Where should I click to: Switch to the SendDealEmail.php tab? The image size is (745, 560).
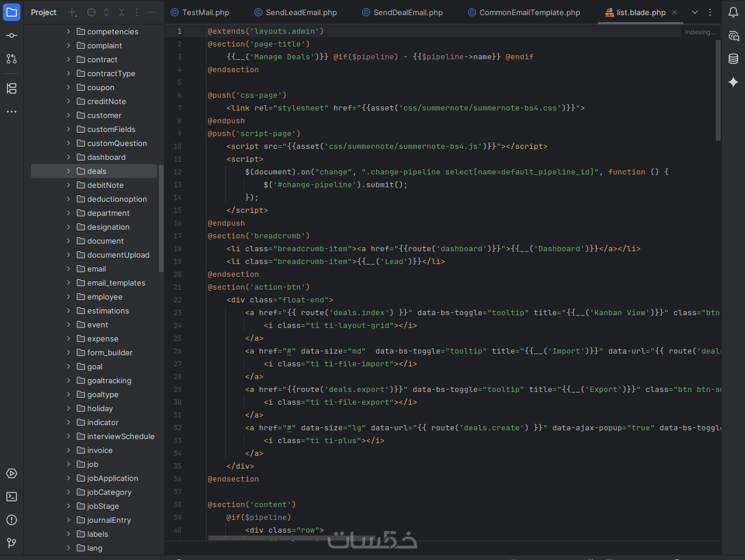point(402,12)
